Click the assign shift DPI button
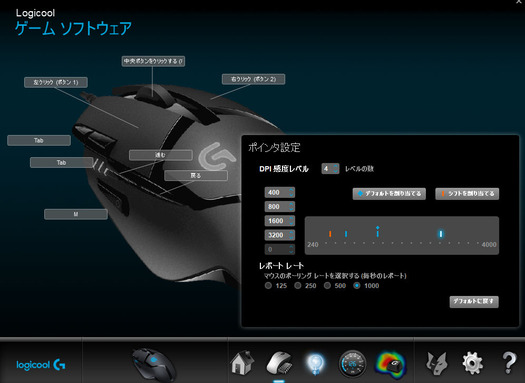Viewport: 525px width, 383px height. pyautogui.click(x=467, y=194)
